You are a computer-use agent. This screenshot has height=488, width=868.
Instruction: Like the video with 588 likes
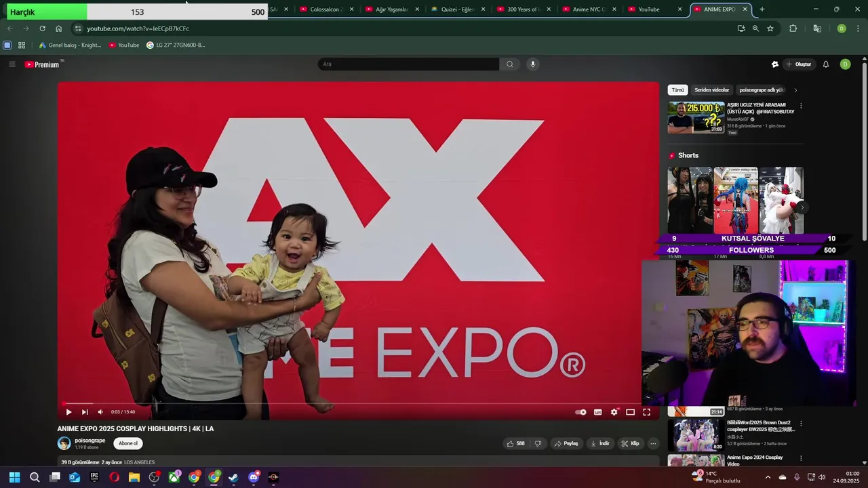(515, 443)
